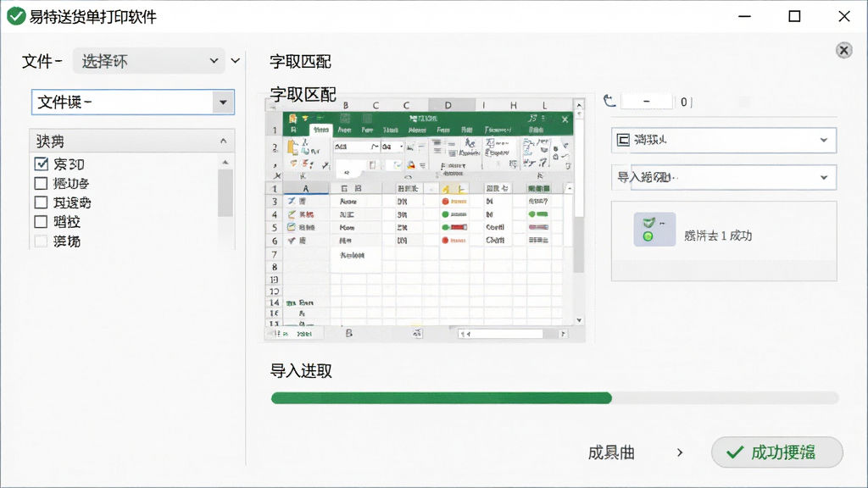This screenshot has height=488, width=868.
Task: Tick the second checkbox in the 狭典 list
Action: point(41,183)
